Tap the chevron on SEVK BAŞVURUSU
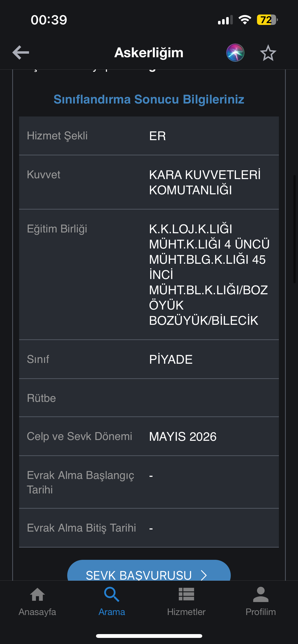This screenshot has width=298, height=644. [204, 575]
